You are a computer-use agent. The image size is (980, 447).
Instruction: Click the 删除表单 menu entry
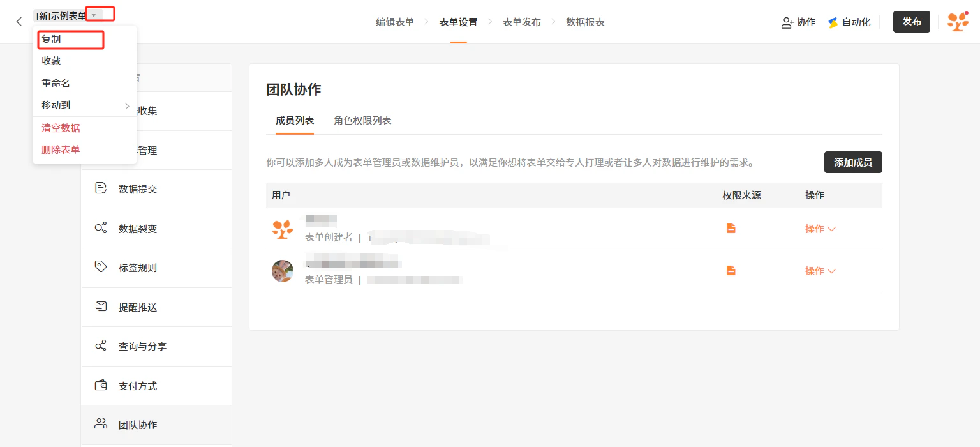point(61,149)
